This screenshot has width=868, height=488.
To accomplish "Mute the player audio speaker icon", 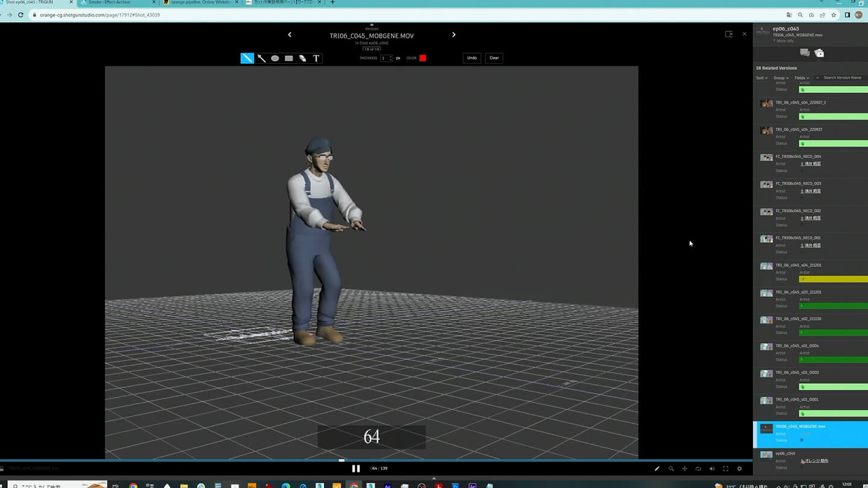I will point(712,469).
